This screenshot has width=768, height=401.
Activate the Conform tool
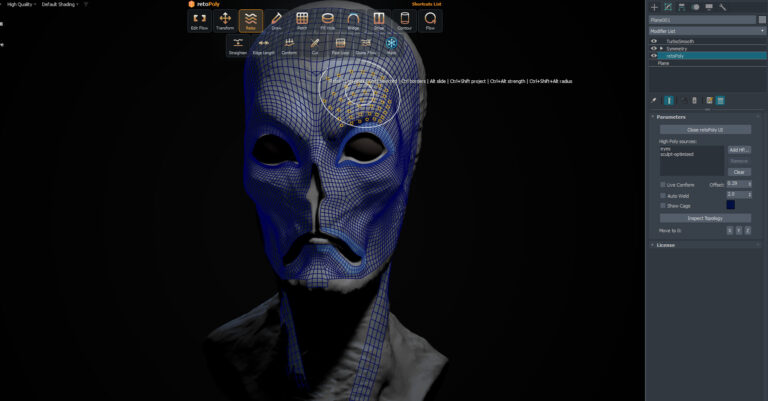tap(289, 46)
